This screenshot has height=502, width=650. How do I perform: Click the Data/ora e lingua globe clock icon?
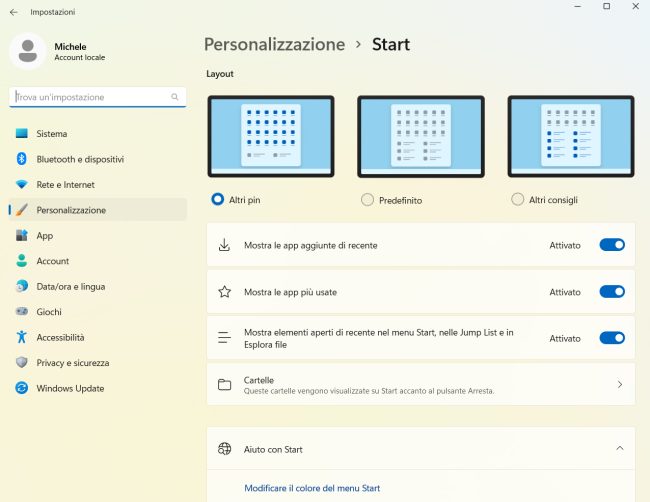[x=22, y=286]
